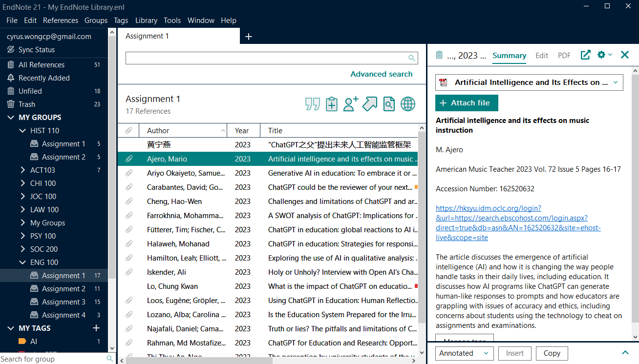Click the Find Full Text icon
Image resolution: width=639 pixels, height=364 pixels.
click(x=389, y=104)
